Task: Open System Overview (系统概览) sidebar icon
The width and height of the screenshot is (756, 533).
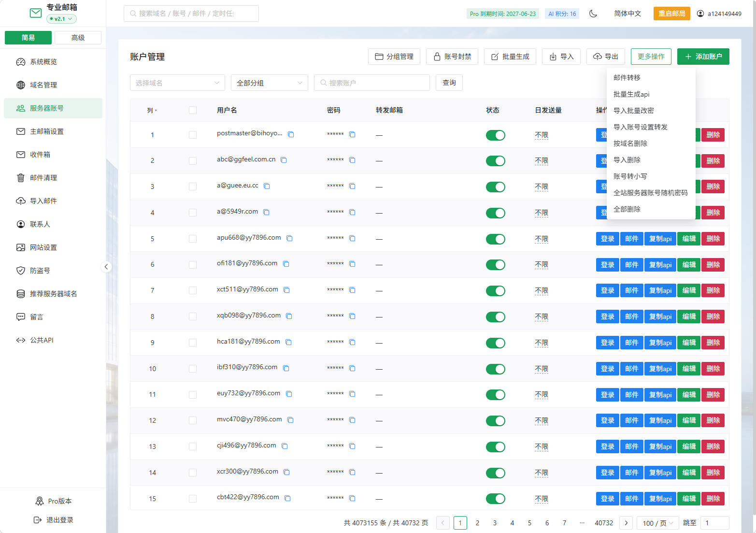Action: tap(21, 62)
